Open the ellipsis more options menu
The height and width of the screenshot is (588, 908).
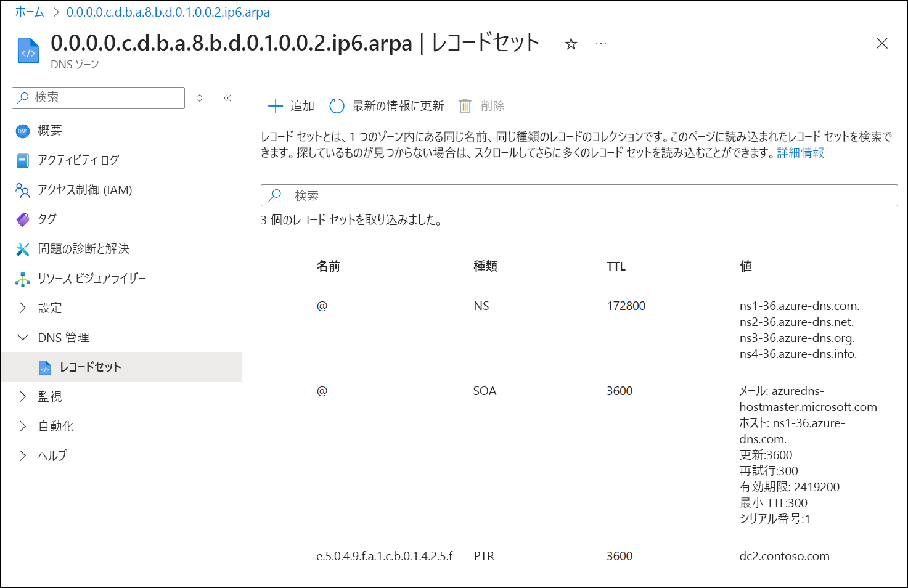(601, 43)
